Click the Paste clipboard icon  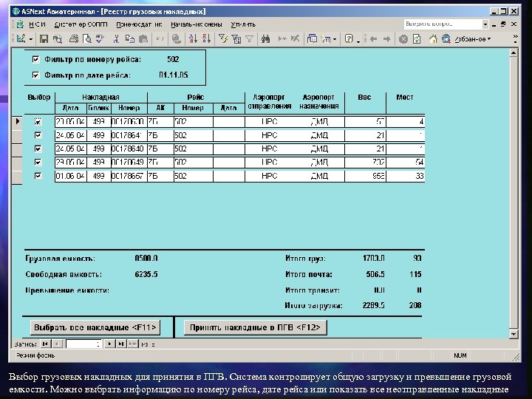click(x=143, y=39)
